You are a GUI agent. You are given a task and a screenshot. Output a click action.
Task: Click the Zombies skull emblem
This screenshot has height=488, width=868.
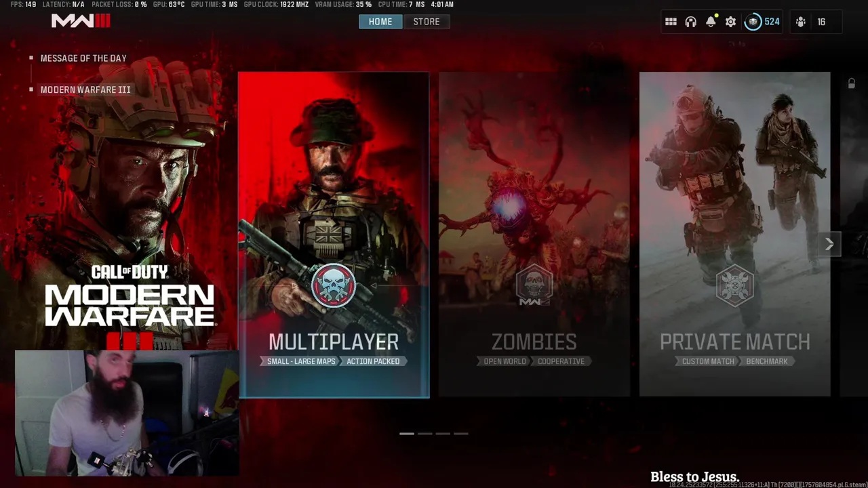coord(534,285)
